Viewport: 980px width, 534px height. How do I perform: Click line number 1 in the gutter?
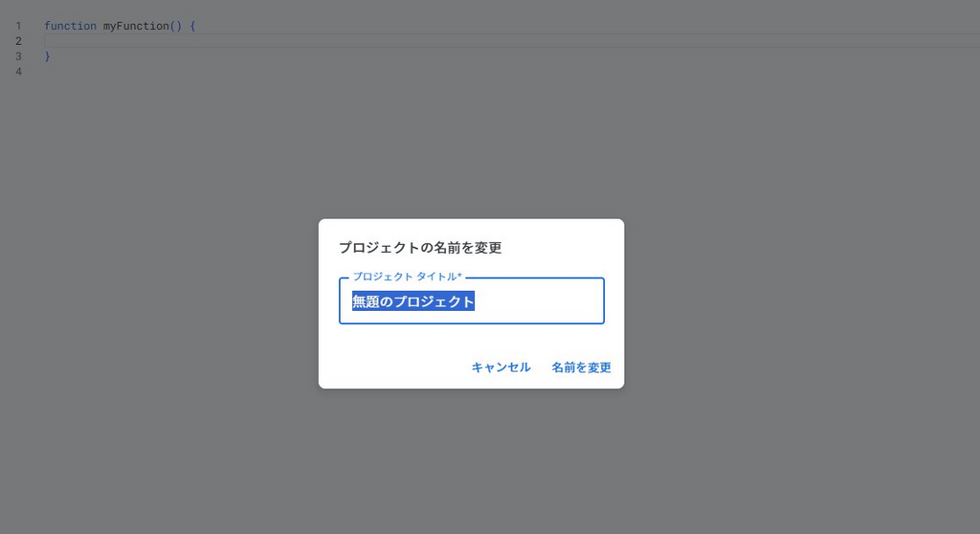coord(19,26)
